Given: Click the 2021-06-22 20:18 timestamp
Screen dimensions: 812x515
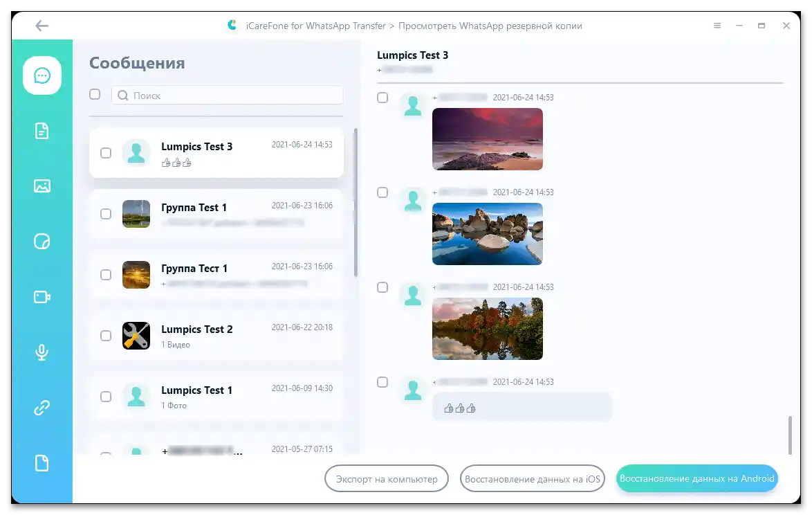Looking at the screenshot, I should pos(302,327).
